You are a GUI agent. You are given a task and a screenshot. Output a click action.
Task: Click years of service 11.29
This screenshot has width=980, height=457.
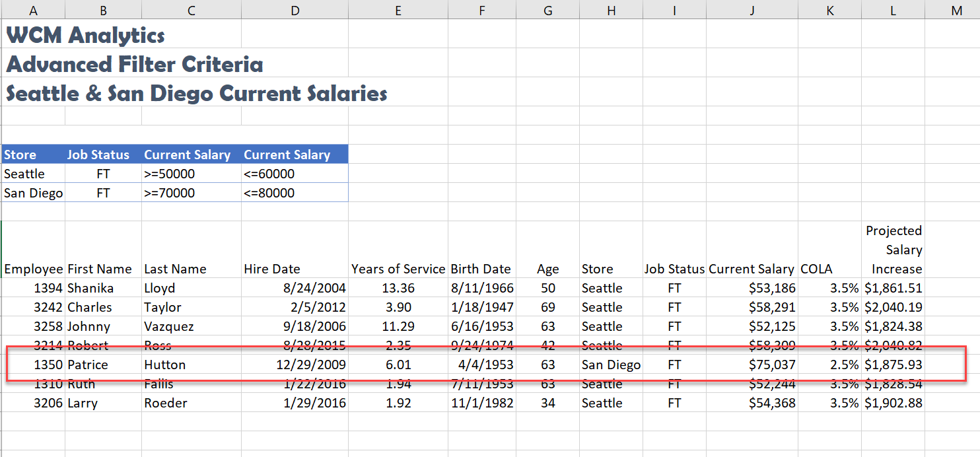pyautogui.click(x=398, y=326)
